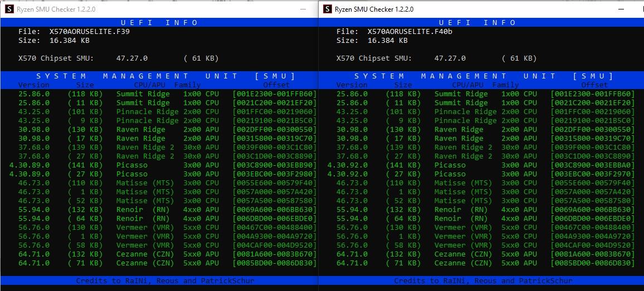The height and width of the screenshot is (291, 644).
Task: Click offset [003C8900-003EBBA0] in F40b window
Action: (593, 165)
